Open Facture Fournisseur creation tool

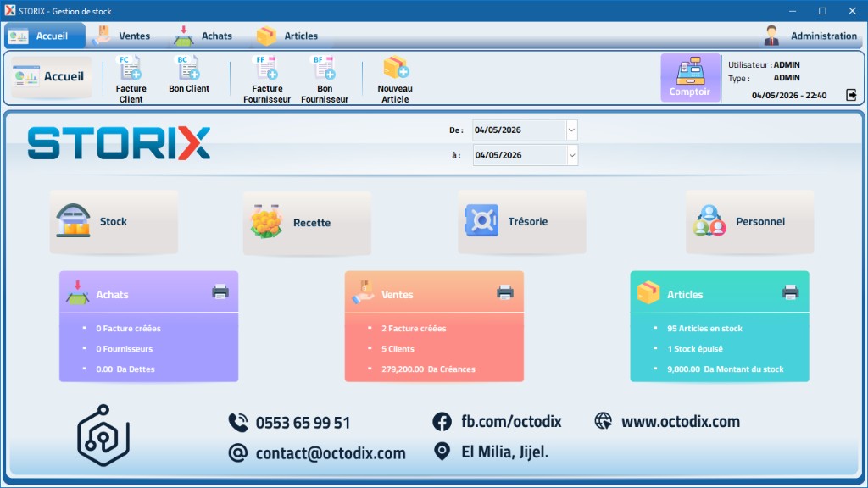tap(267, 79)
